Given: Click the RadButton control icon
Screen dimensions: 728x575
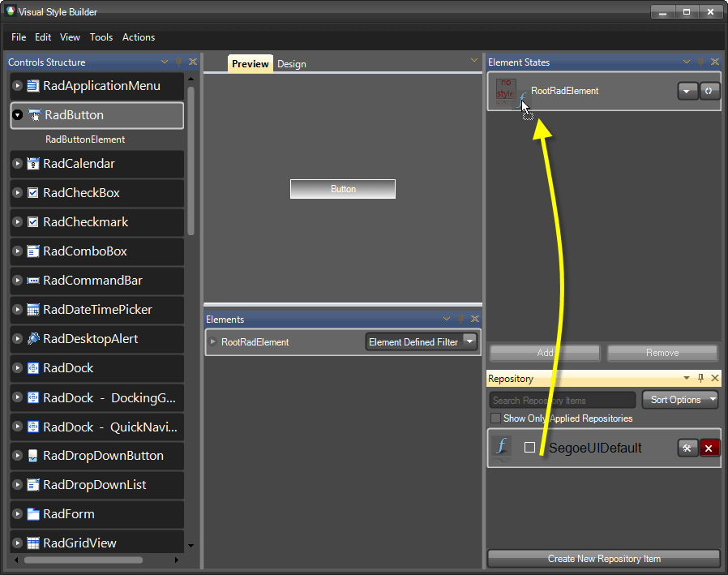Looking at the screenshot, I should [x=35, y=114].
